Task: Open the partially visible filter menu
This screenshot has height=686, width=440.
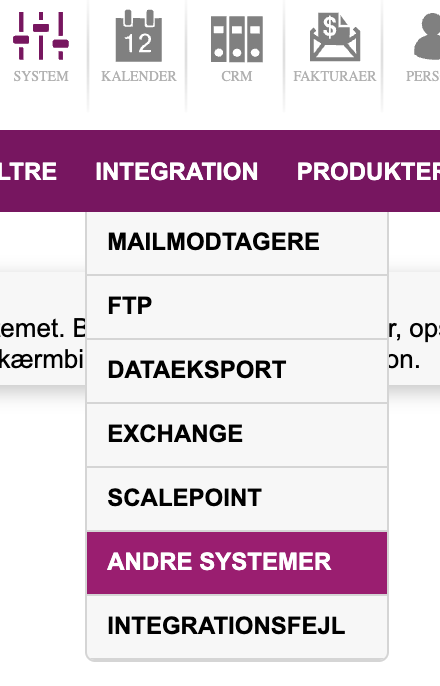Action: tap(28, 171)
